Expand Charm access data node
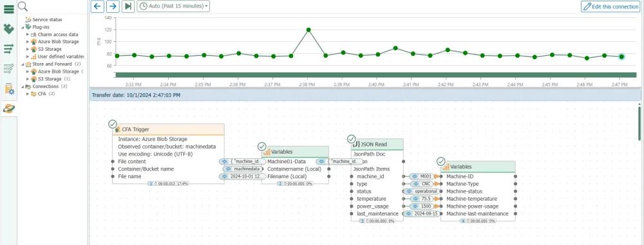Viewport: 644px width, 245px height. point(28,35)
